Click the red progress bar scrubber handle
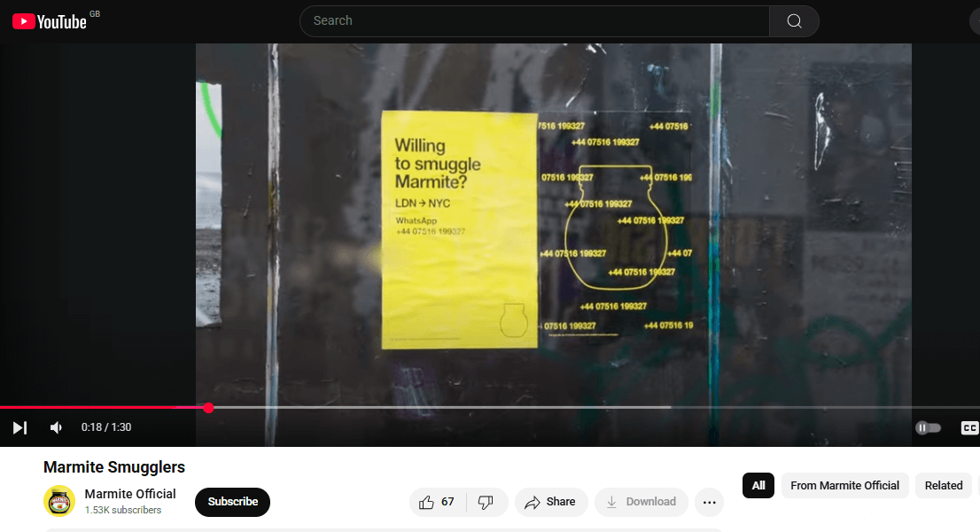The height and width of the screenshot is (532, 980). [209, 408]
